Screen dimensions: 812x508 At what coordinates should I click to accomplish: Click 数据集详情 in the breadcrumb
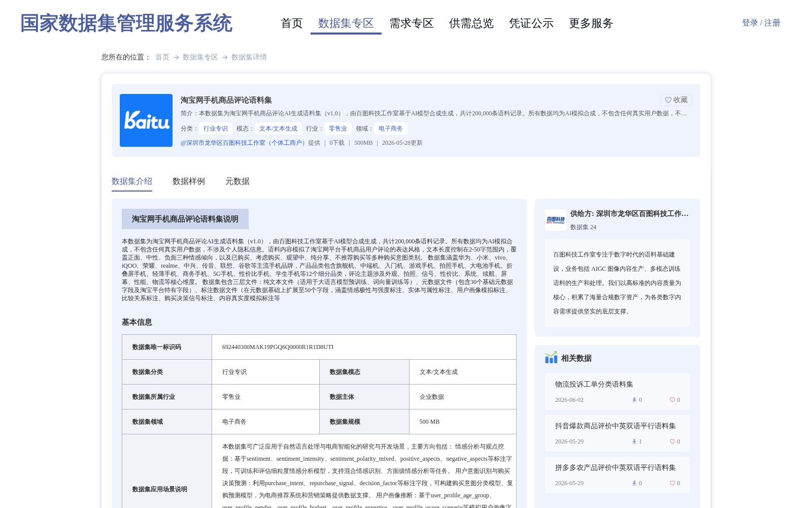pyautogui.click(x=249, y=57)
